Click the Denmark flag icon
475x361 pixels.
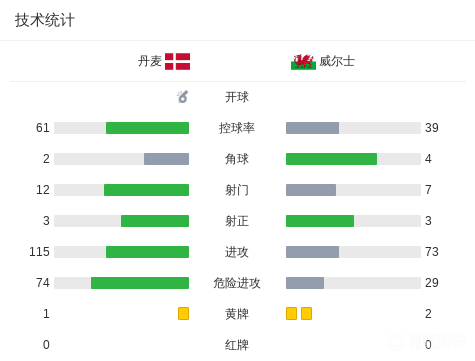(x=177, y=61)
